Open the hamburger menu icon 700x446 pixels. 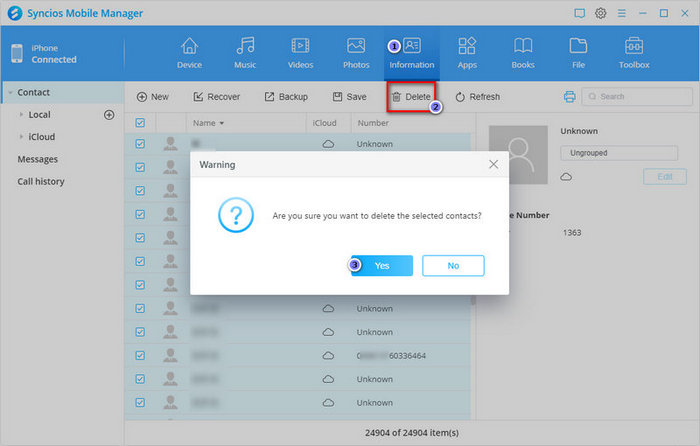click(621, 13)
